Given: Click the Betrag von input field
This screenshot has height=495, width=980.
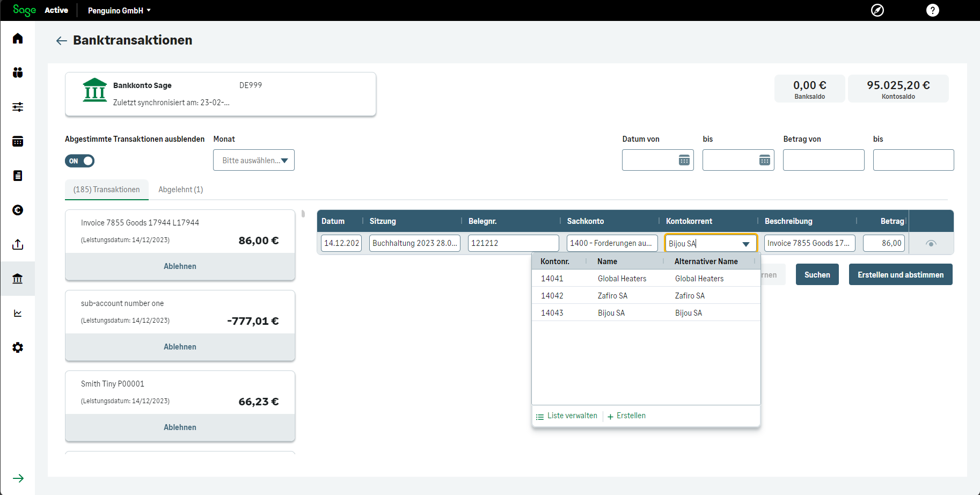Looking at the screenshot, I should 823,160.
